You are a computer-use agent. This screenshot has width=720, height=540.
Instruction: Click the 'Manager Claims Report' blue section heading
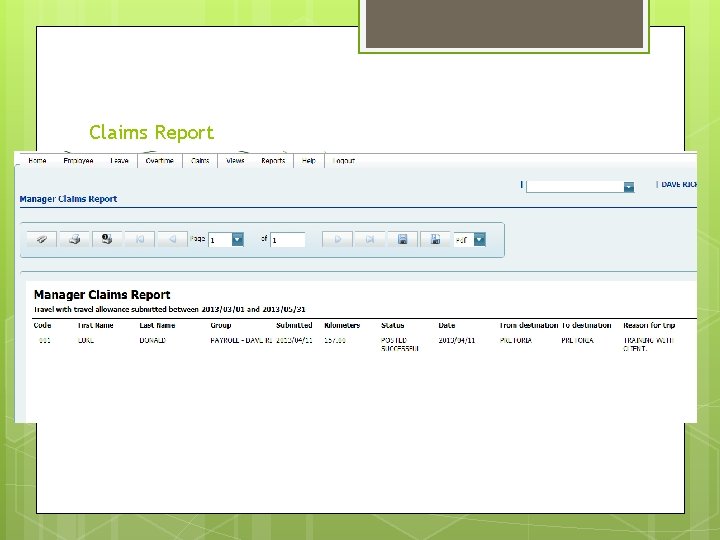click(68, 199)
